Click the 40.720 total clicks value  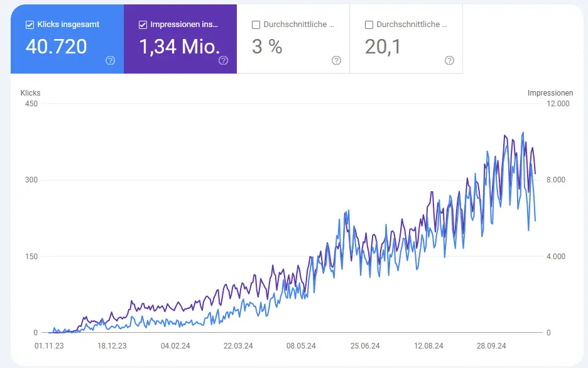tap(56, 47)
